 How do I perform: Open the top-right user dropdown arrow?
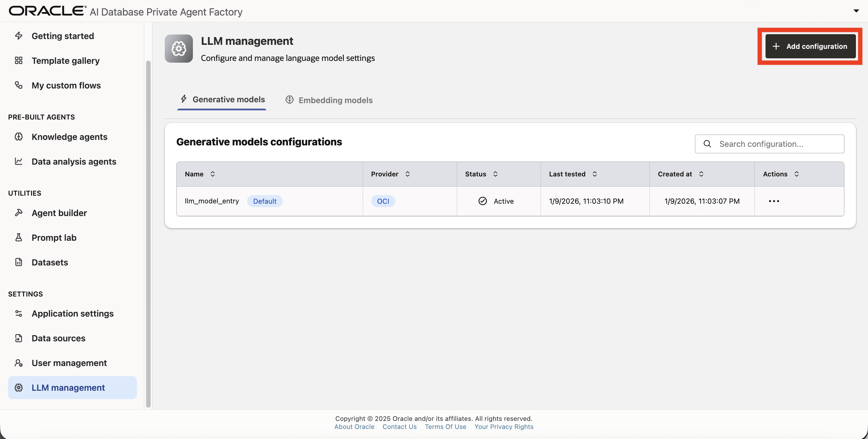(856, 11)
